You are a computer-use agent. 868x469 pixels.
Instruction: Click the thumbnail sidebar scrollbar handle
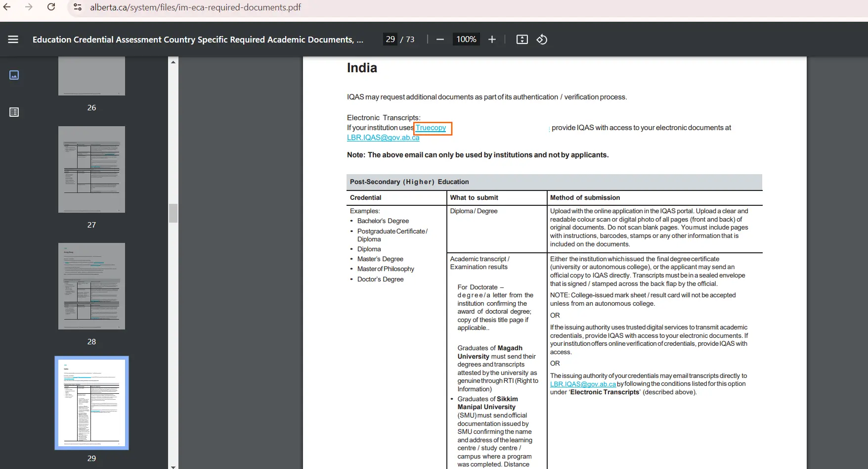(x=173, y=213)
